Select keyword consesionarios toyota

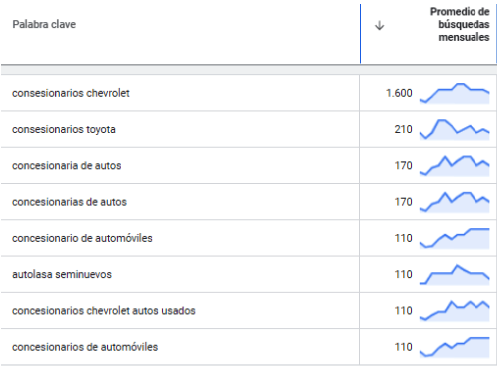click(x=64, y=129)
